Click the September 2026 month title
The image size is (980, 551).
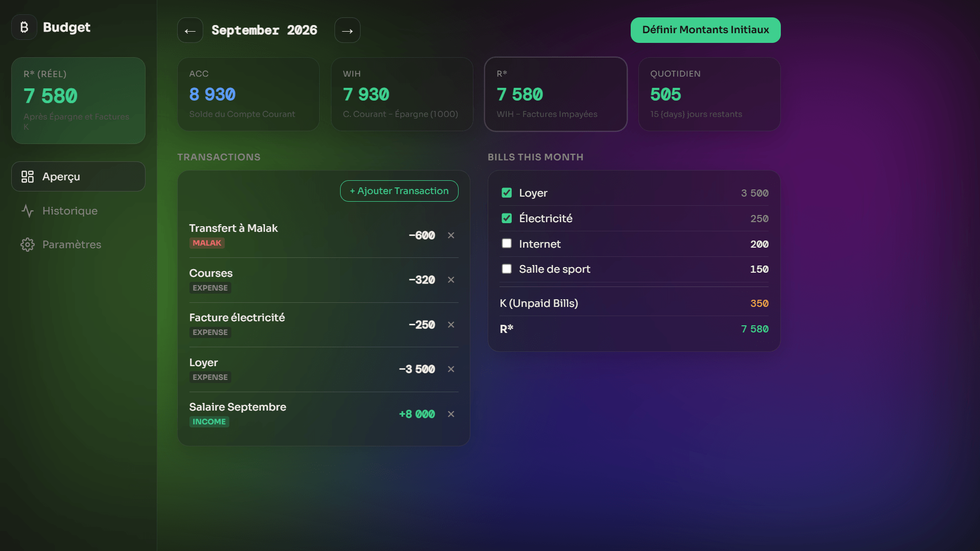pos(265,31)
